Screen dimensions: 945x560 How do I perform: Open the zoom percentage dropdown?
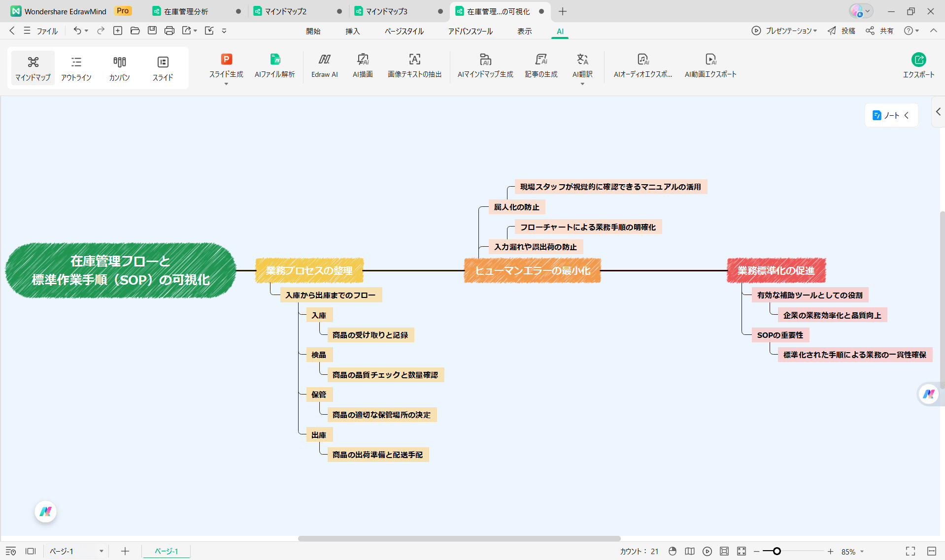pos(862,552)
